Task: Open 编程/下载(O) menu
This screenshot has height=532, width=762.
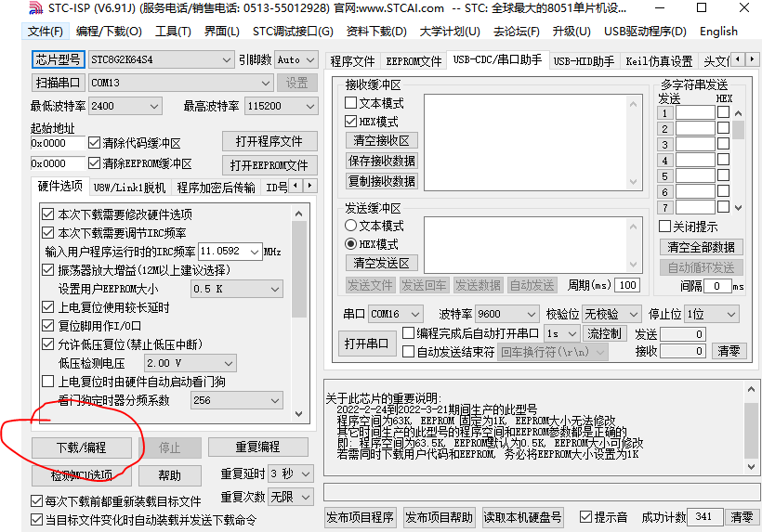Action: click(x=109, y=32)
